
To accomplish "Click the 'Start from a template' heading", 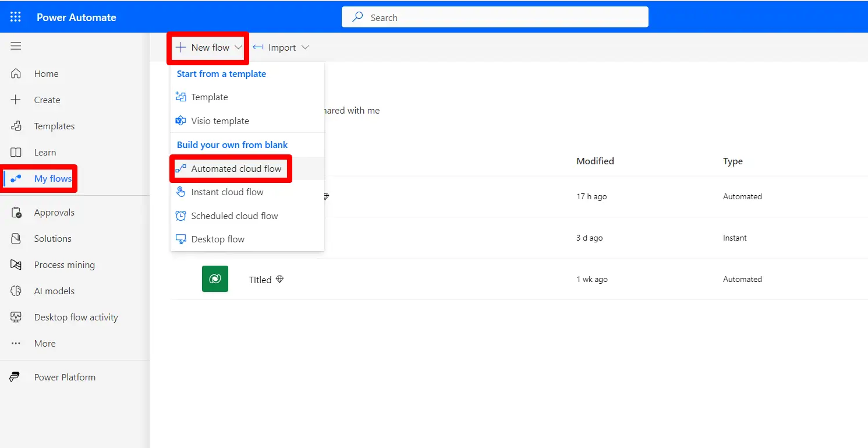I will coord(221,73).
